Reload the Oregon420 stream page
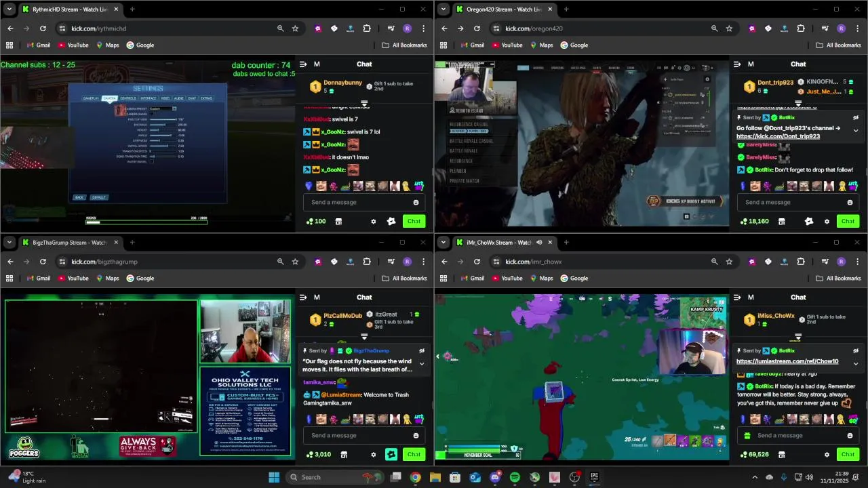The image size is (868, 488). point(477,28)
